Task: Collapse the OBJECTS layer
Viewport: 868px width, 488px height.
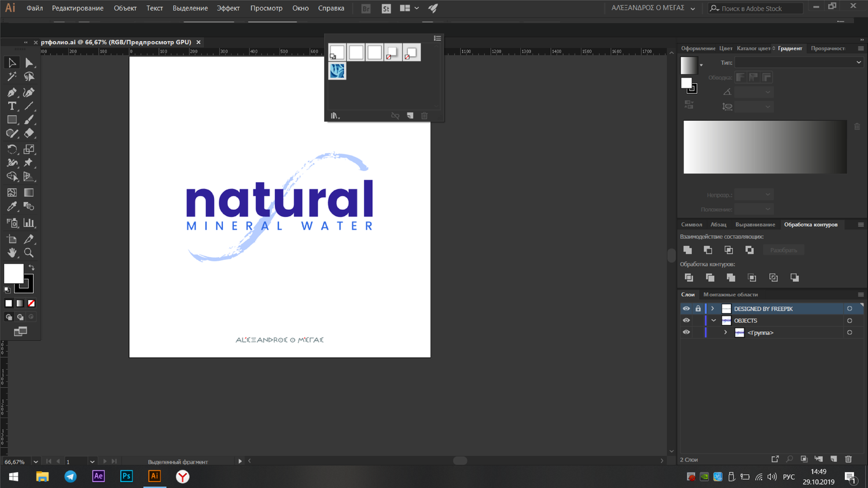Action: [x=713, y=320]
